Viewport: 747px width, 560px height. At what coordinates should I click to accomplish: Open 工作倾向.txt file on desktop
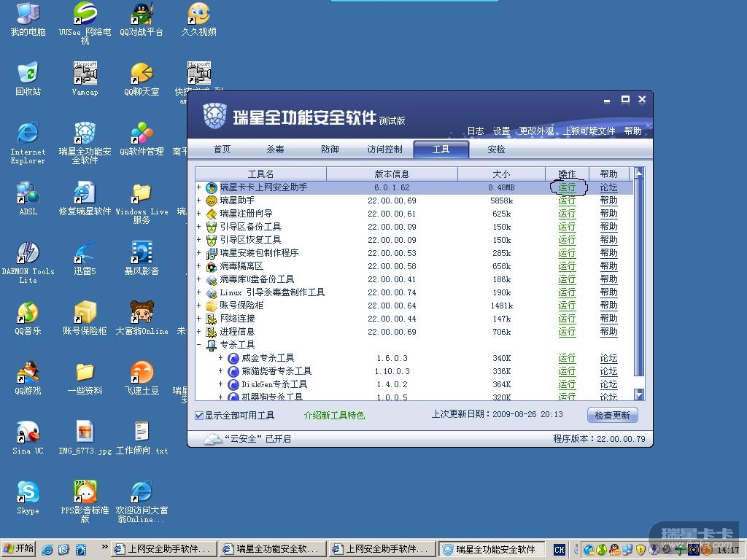142,438
